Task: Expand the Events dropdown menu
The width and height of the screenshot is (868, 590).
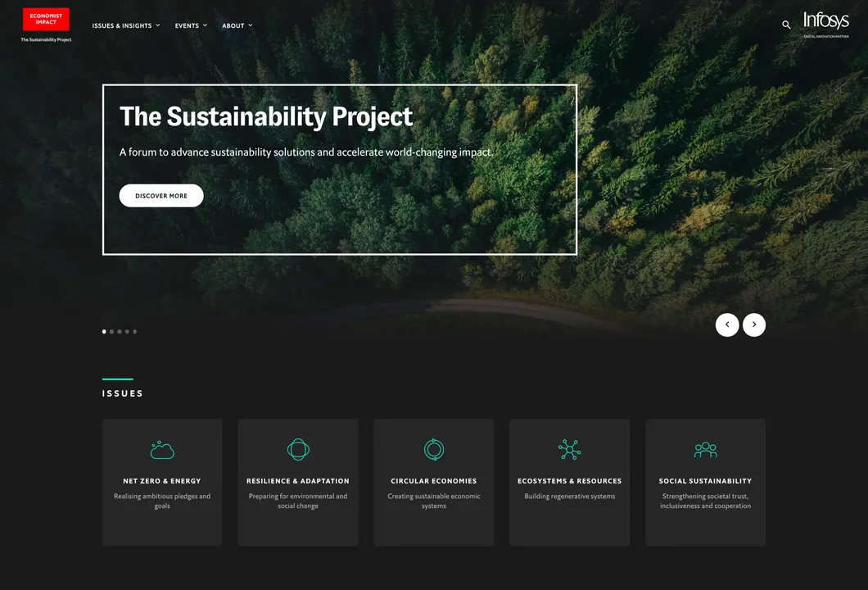Action: point(191,25)
